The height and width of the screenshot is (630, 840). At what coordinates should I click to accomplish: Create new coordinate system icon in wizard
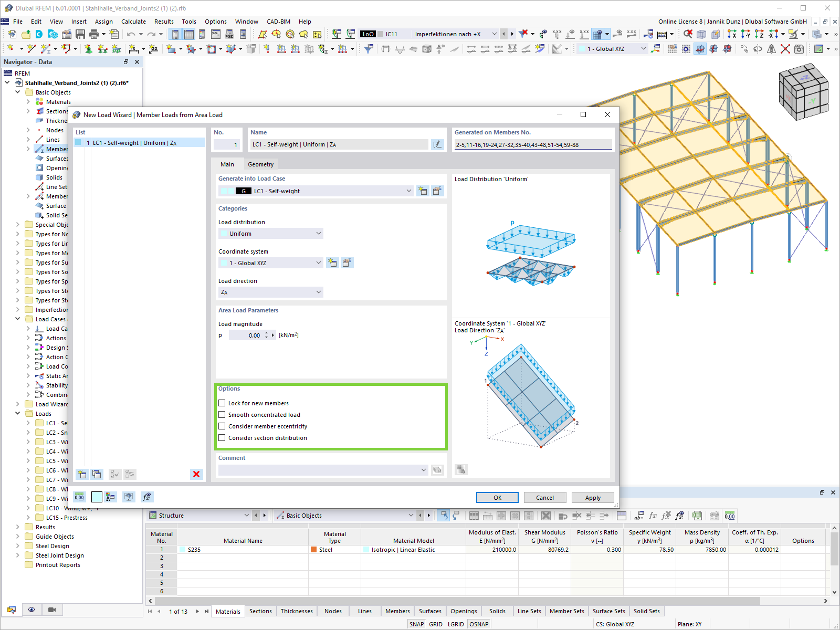(332, 262)
